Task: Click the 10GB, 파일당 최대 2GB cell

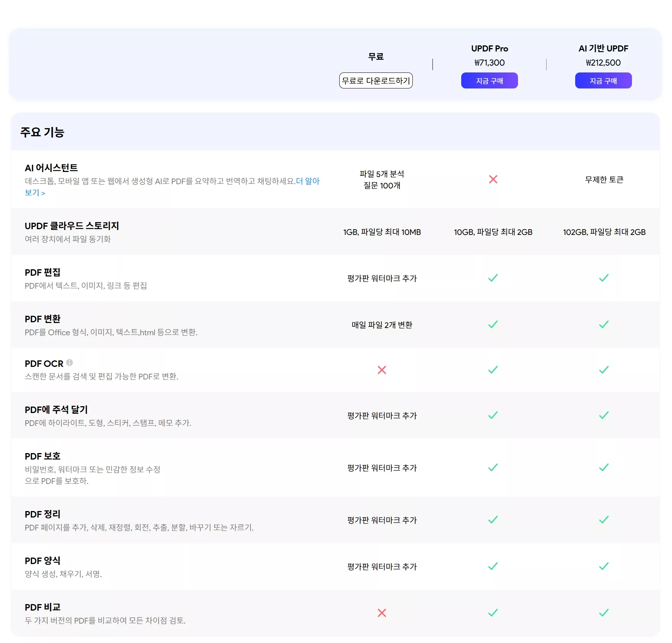Action: (493, 232)
